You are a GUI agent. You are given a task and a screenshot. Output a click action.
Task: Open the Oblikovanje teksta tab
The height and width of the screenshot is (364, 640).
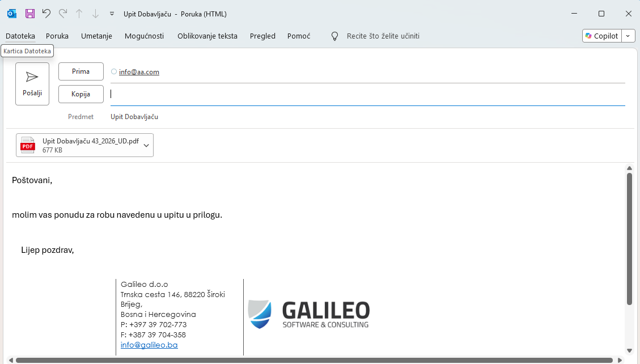point(207,36)
